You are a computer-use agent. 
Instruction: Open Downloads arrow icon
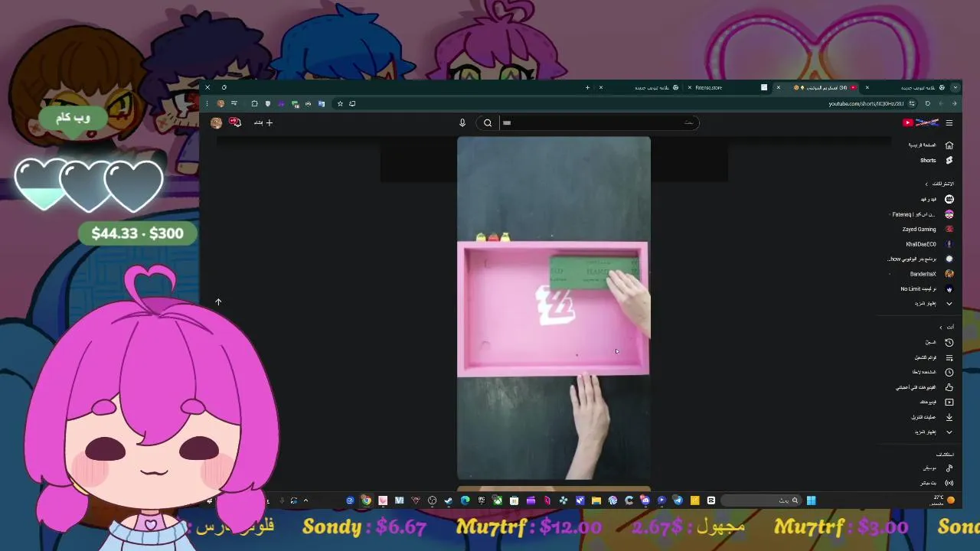[x=949, y=417]
